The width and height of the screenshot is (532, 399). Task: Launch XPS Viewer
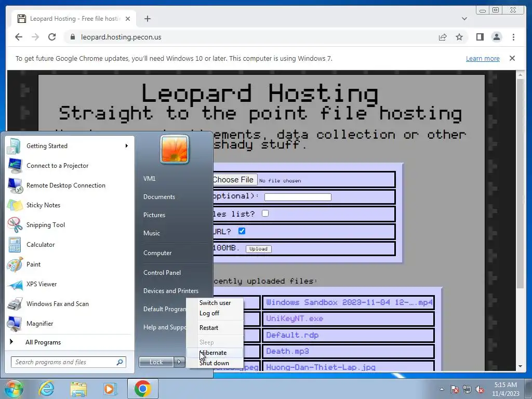[x=70, y=284]
